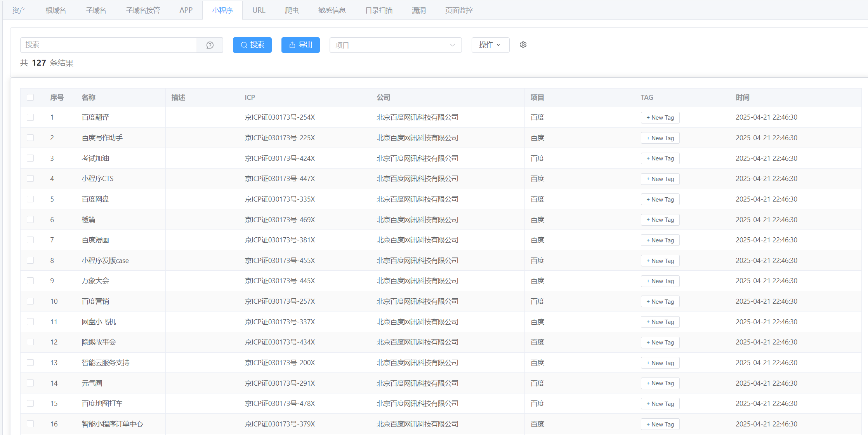
Task: Open the table settings gear icon
Action: point(523,45)
